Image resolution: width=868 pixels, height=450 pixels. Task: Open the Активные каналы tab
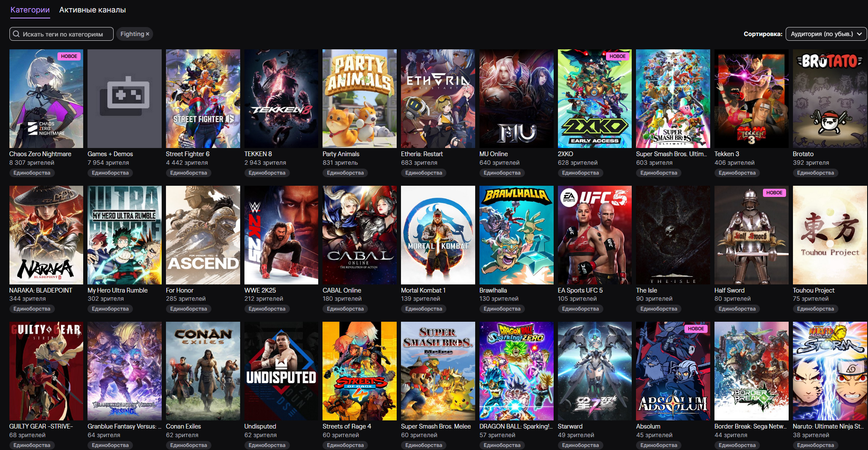pyautogui.click(x=93, y=10)
